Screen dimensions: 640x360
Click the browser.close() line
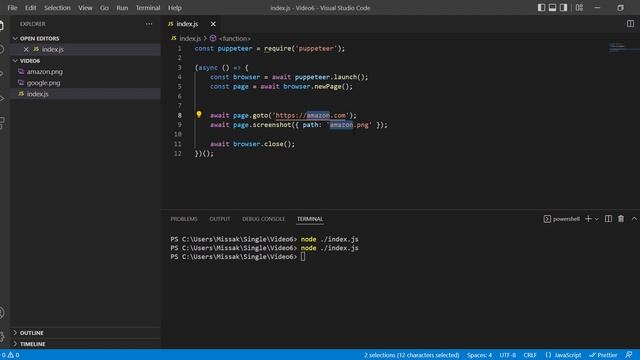[252, 144]
